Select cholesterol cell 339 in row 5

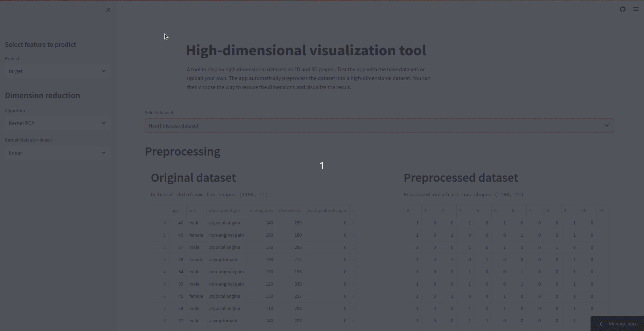[290, 284]
